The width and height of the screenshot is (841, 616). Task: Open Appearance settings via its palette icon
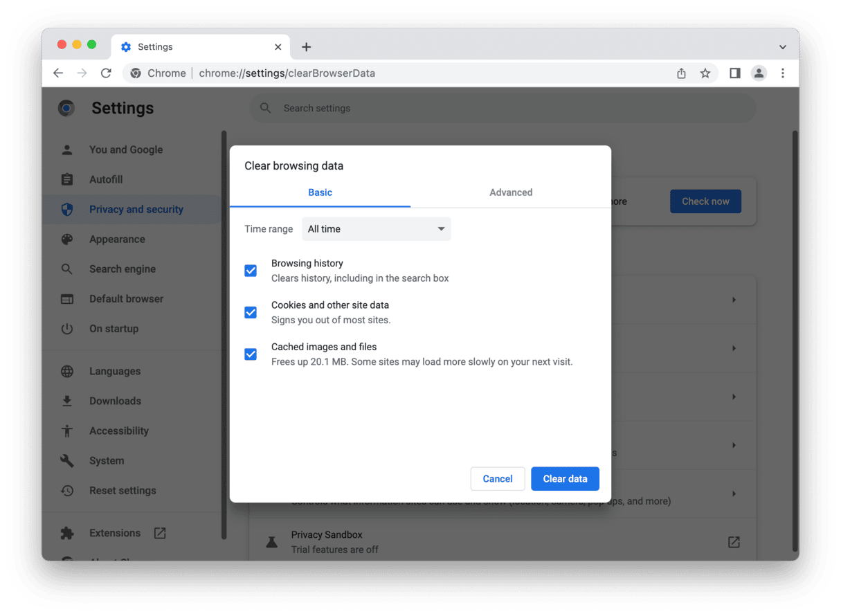tap(66, 239)
